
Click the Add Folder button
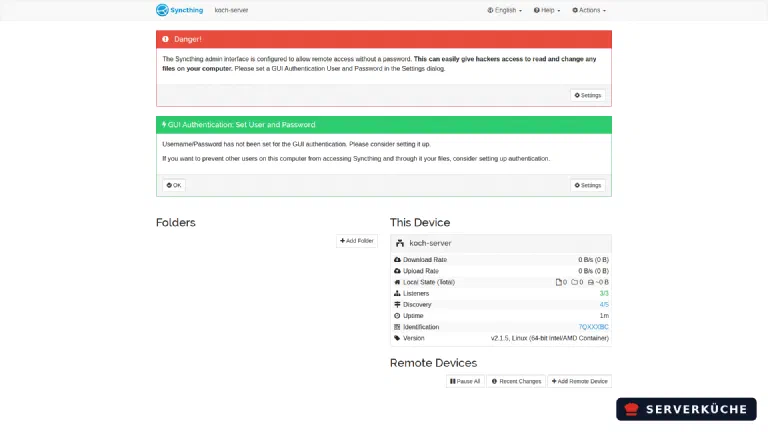pos(357,240)
